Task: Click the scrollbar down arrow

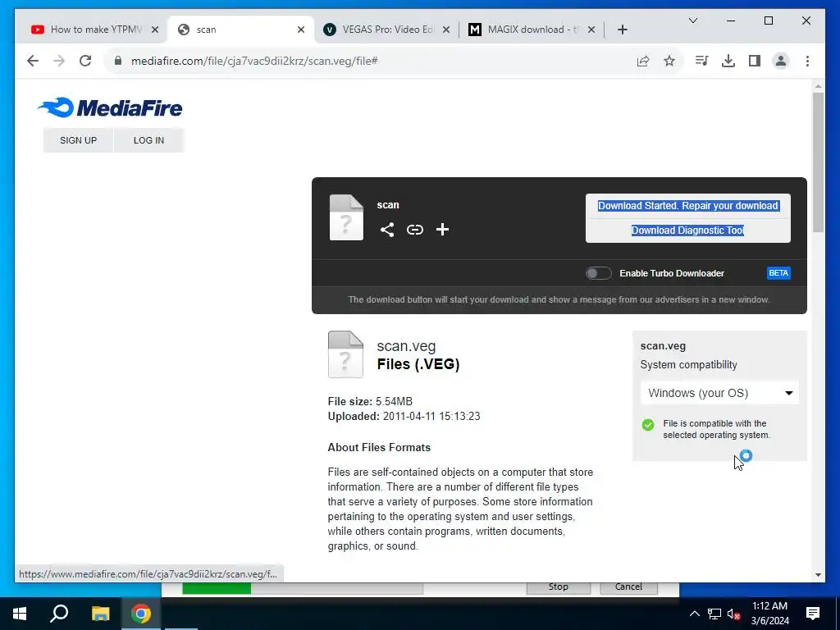Action: (818, 575)
